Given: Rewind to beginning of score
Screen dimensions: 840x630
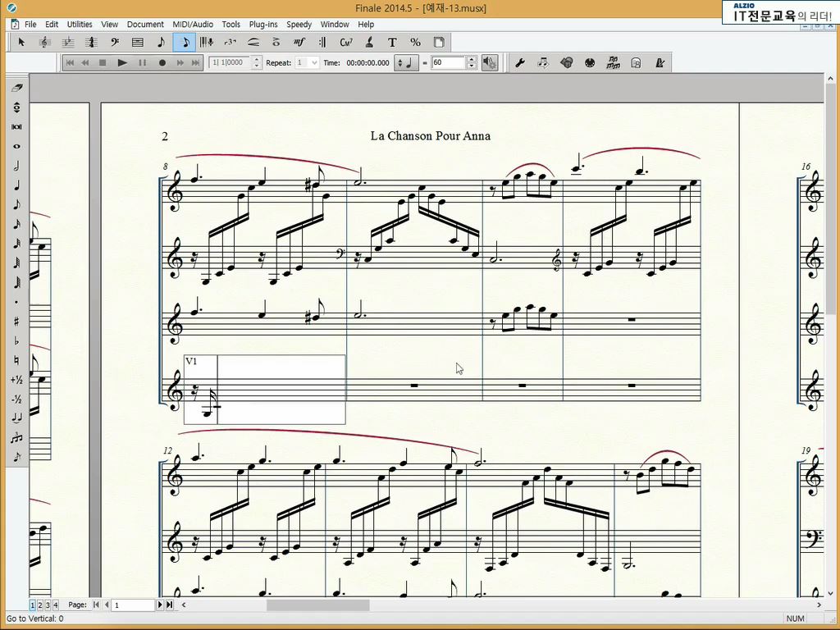Looking at the screenshot, I should [x=70, y=62].
